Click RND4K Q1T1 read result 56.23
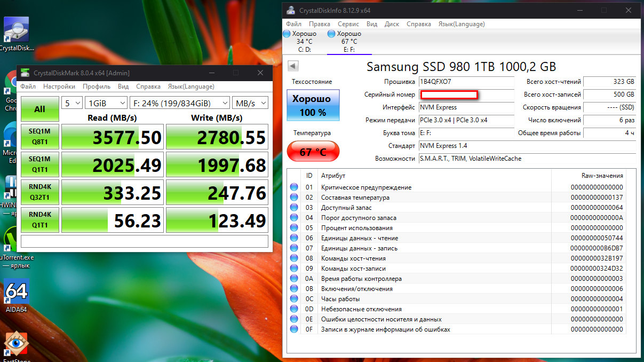 pyautogui.click(x=112, y=220)
